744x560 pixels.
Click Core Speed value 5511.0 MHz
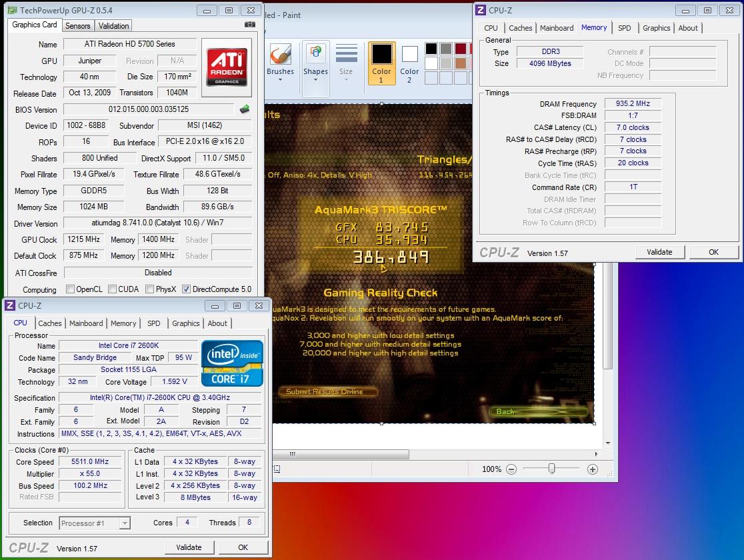pos(90,462)
